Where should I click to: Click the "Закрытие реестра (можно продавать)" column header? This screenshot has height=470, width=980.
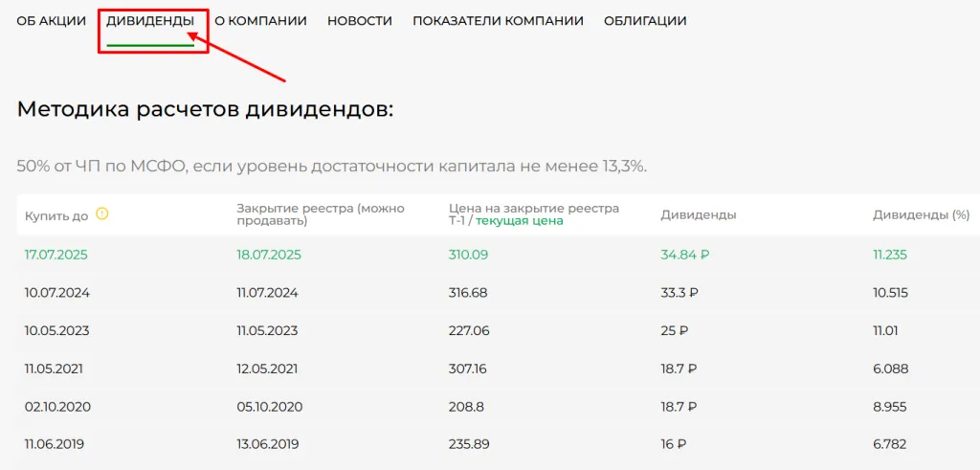(x=321, y=214)
